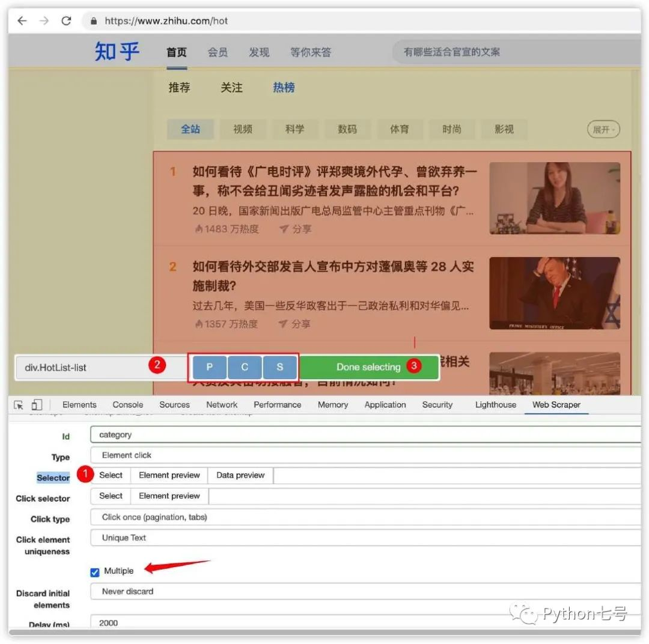Toggle the Multiple checkbox

[95, 572]
